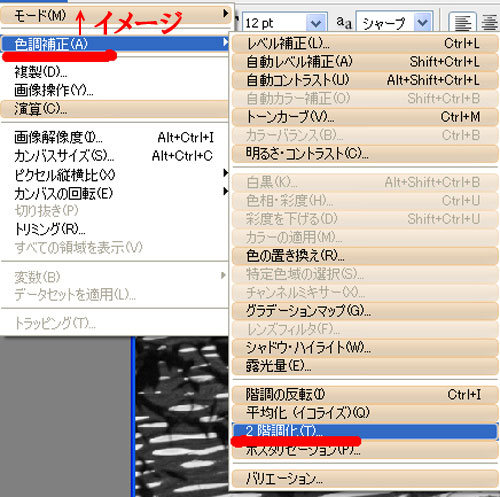Apply 自動コントラスト(U)
500x497 pixels.
point(365,80)
